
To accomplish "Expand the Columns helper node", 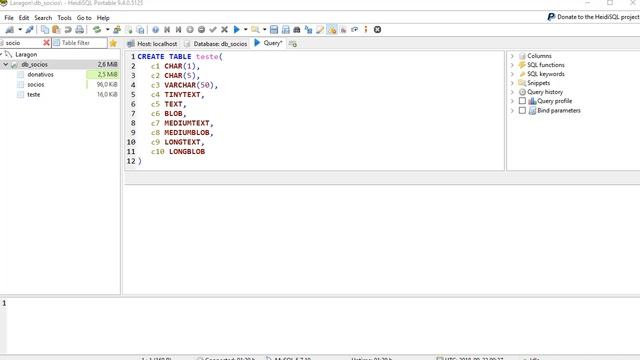I will click(512, 56).
